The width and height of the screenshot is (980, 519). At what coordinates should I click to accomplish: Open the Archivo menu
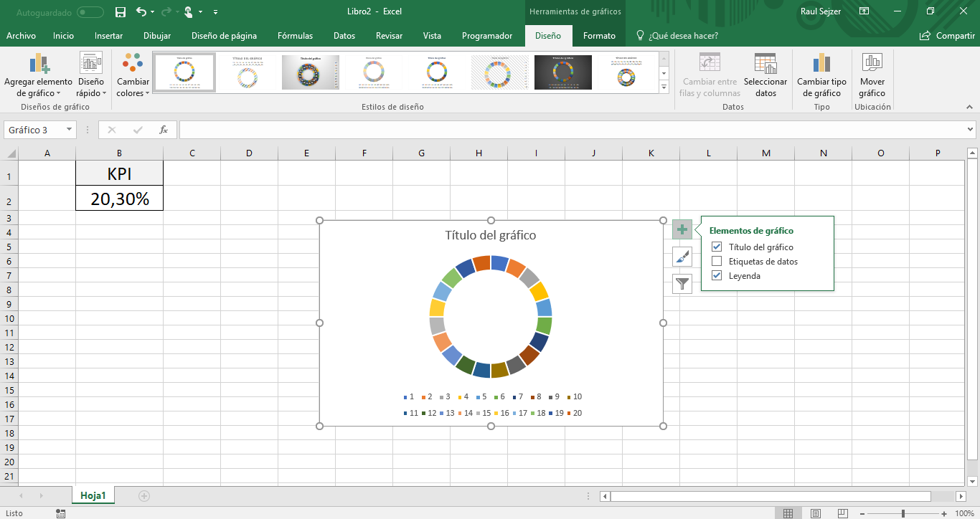21,34
